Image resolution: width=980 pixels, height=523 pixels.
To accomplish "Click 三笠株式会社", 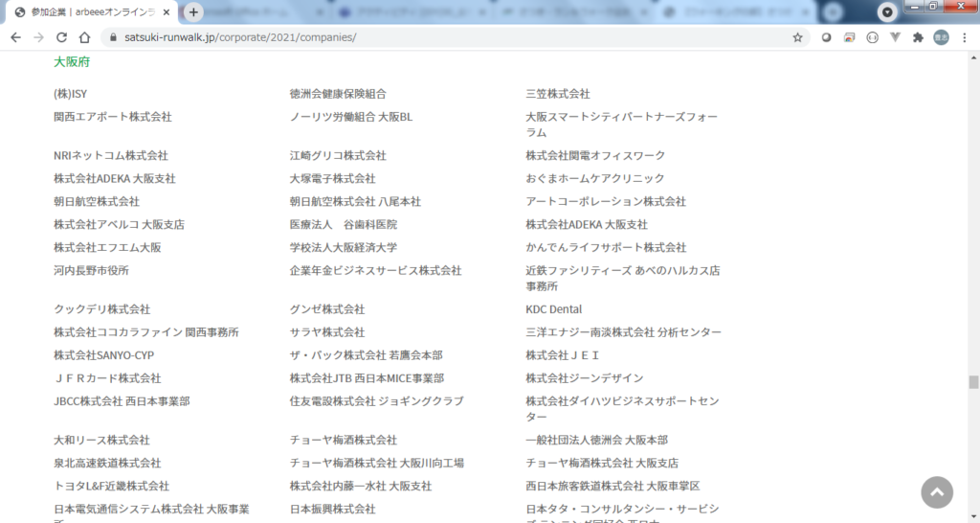I will click(x=558, y=94).
